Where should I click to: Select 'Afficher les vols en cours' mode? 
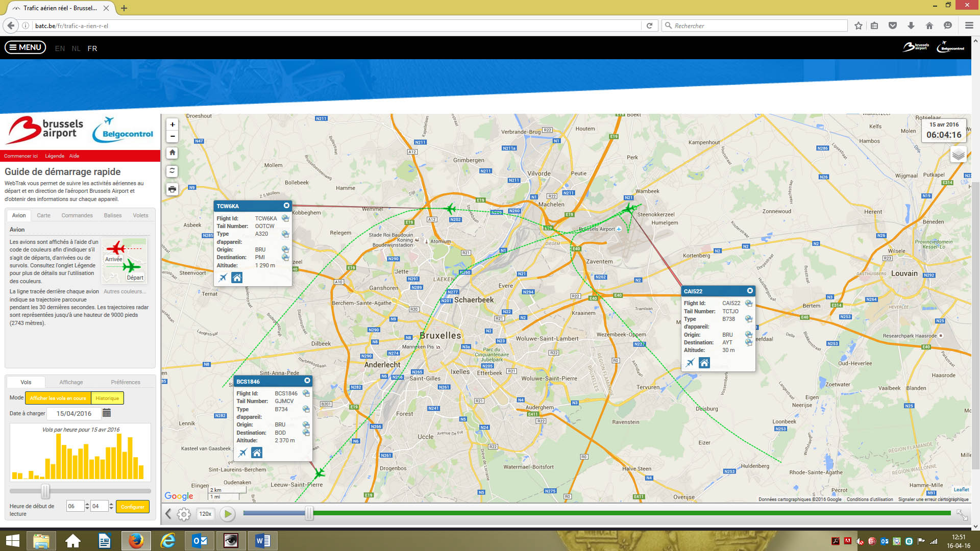tap(58, 398)
